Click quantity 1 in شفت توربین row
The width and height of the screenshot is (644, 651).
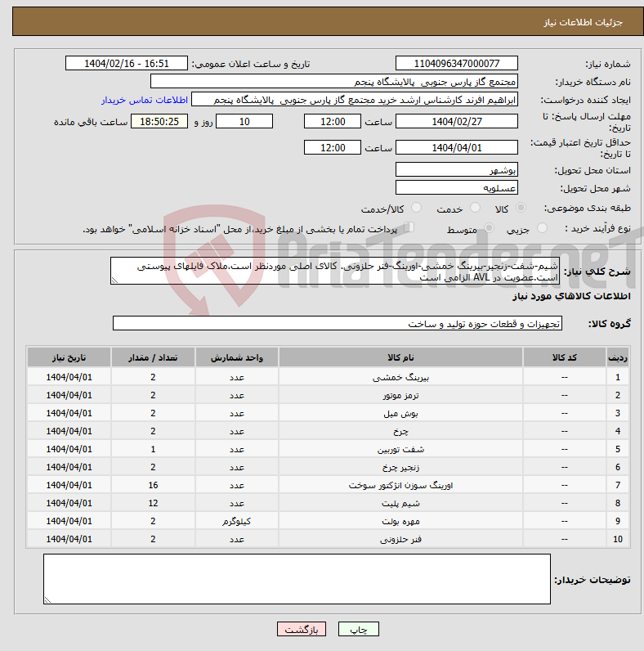(x=153, y=449)
